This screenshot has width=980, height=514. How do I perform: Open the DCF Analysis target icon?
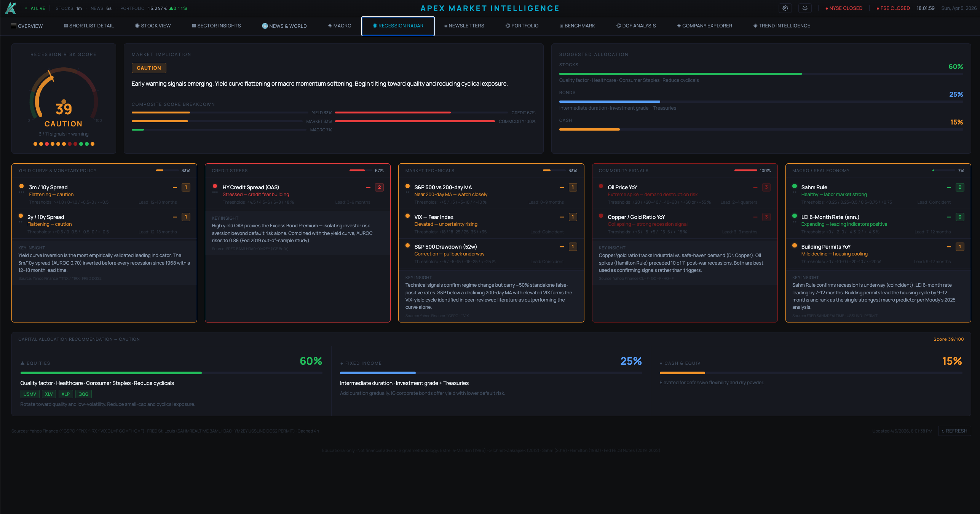click(x=618, y=26)
